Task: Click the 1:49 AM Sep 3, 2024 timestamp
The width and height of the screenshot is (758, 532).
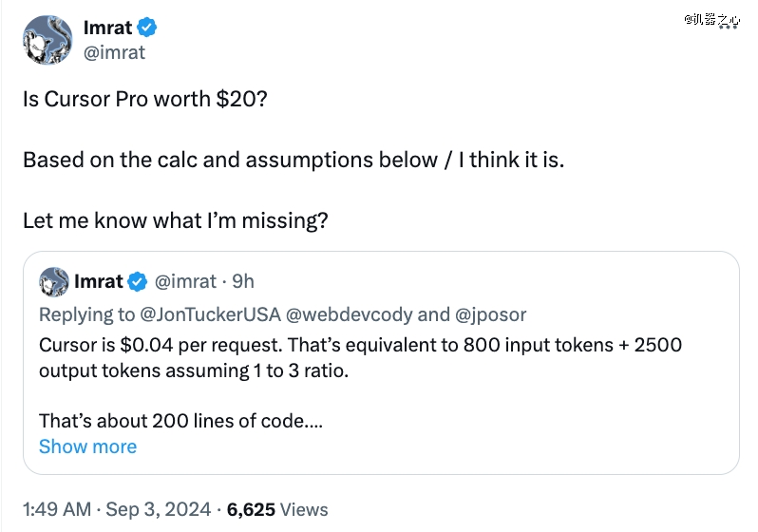Action: (117, 509)
